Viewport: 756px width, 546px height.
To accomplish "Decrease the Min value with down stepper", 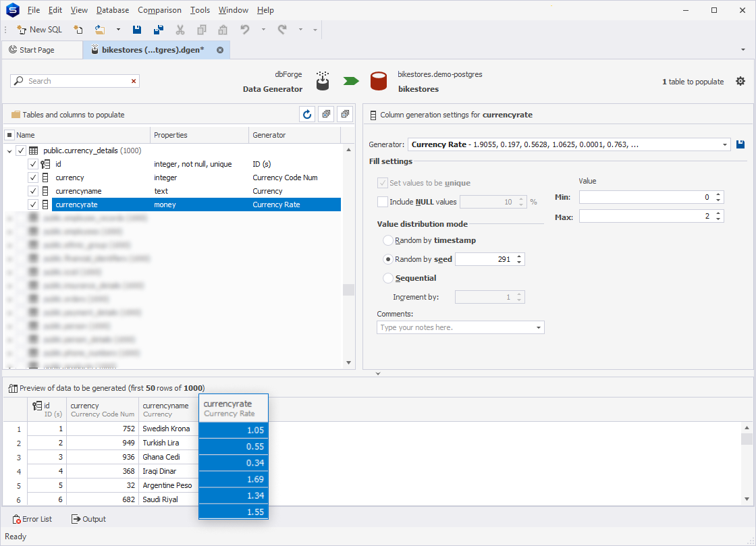I will coord(718,200).
